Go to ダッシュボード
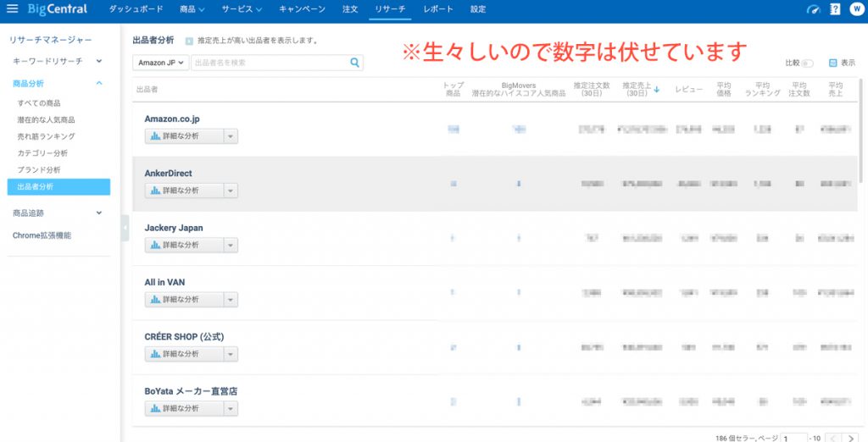 click(x=136, y=9)
